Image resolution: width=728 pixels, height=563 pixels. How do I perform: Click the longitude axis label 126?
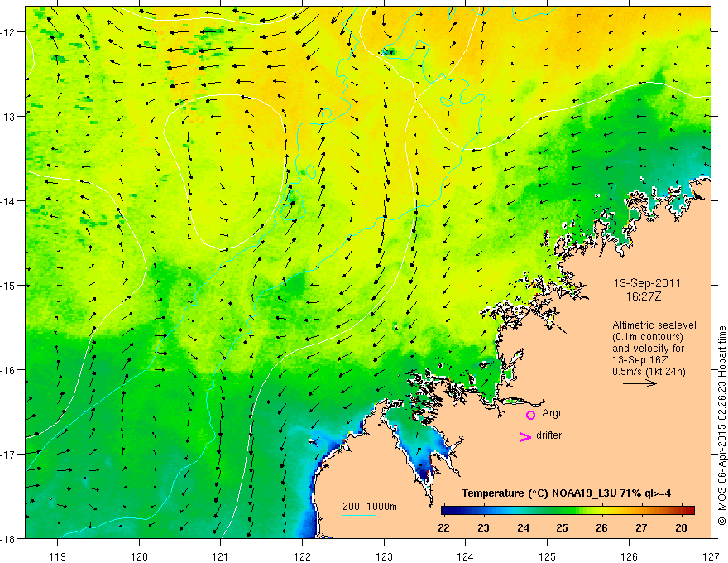629,556
